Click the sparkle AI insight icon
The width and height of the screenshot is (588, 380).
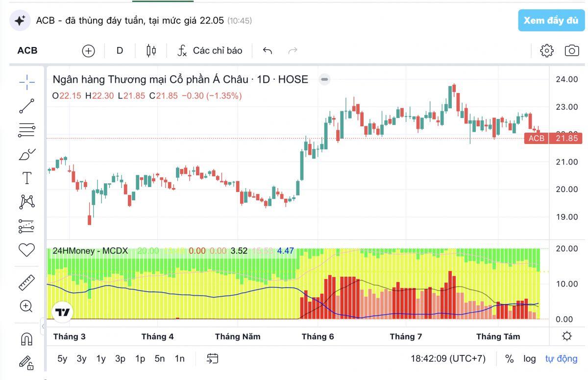click(20, 21)
